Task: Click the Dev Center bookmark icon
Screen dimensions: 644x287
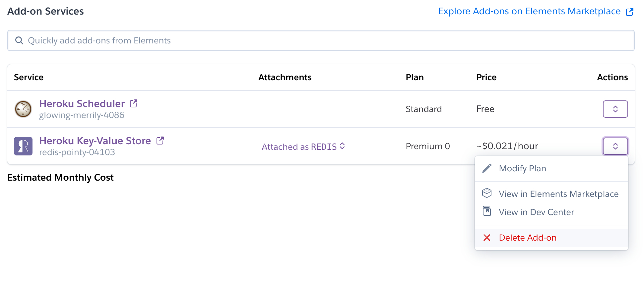Action: click(487, 211)
